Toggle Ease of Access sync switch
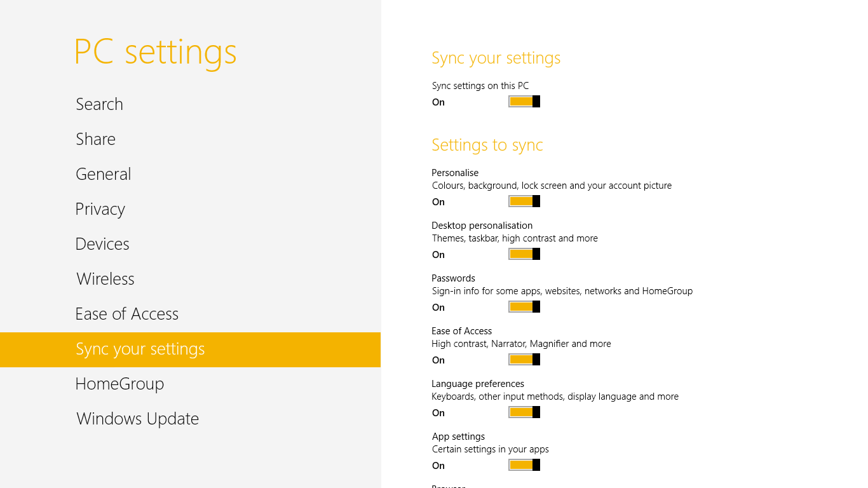The width and height of the screenshot is (868, 488). coord(524,360)
